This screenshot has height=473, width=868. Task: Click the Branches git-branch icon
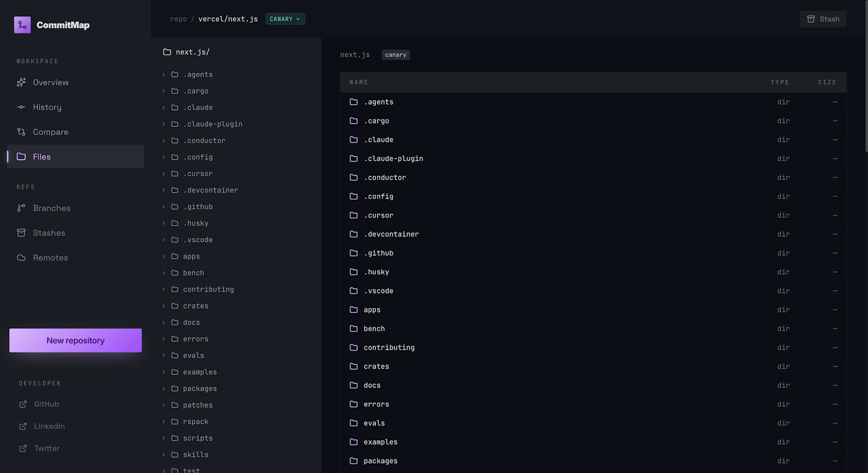pos(21,208)
